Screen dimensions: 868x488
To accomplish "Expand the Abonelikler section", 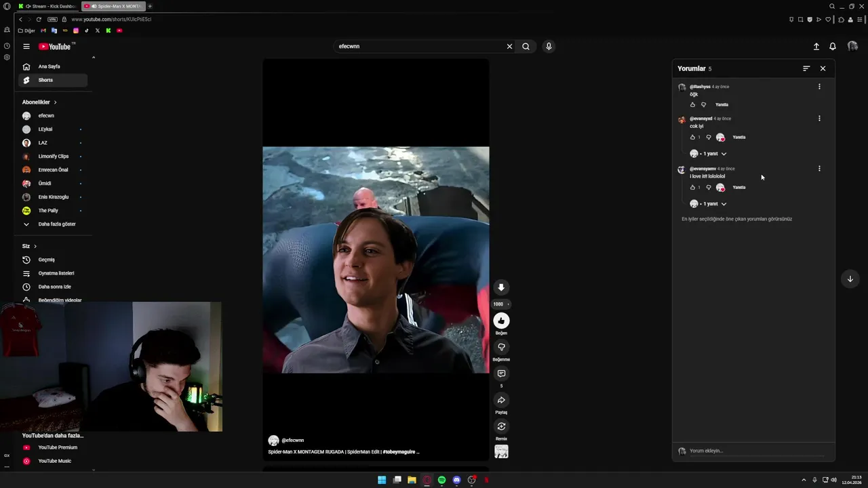I will coord(39,102).
